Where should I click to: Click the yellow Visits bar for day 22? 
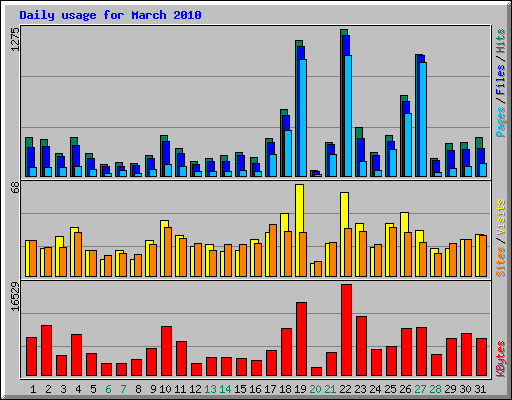pos(344,211)
